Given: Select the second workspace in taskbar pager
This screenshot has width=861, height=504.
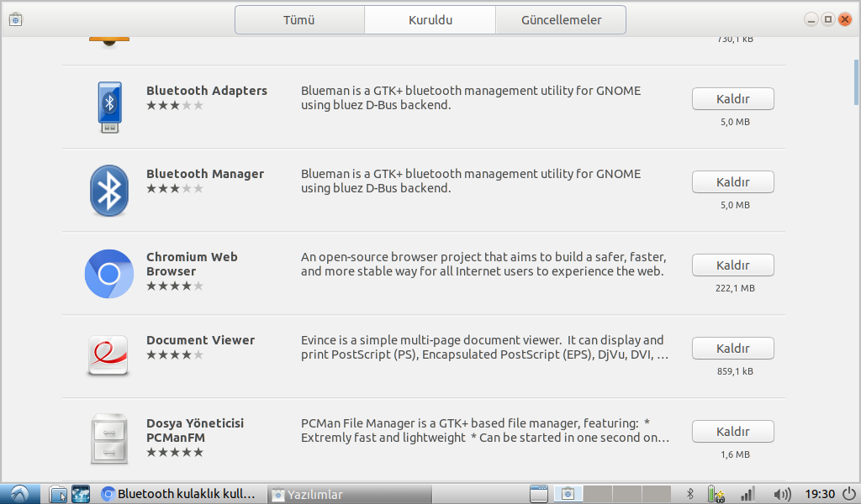Looking at the screenshot, I should [598, 494].
